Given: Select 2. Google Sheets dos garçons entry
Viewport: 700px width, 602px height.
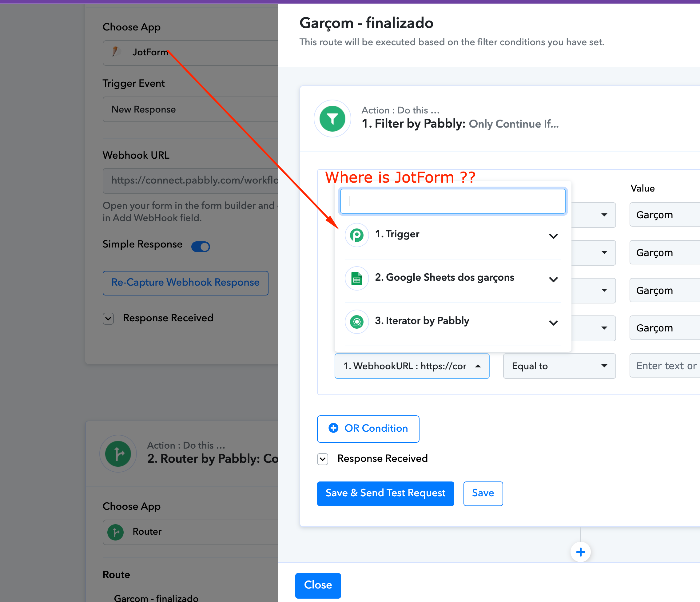Looking at the screenshot, I should point(453,279).
